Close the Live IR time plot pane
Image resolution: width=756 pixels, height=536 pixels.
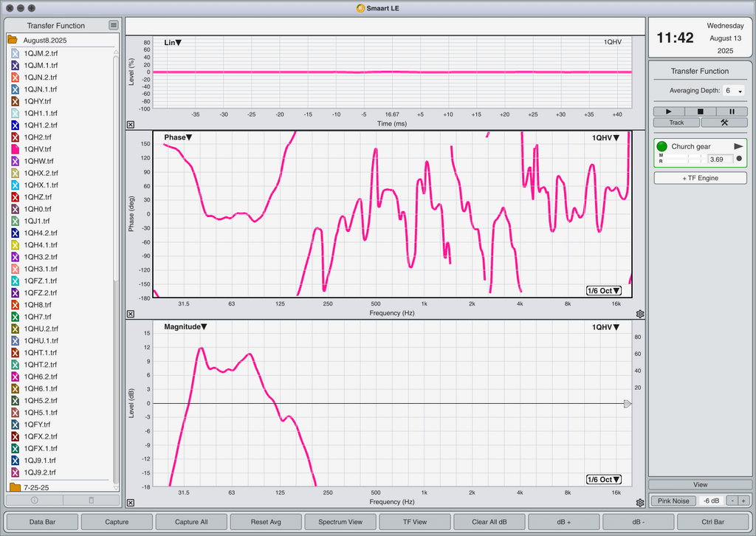[x=131, y=124]
